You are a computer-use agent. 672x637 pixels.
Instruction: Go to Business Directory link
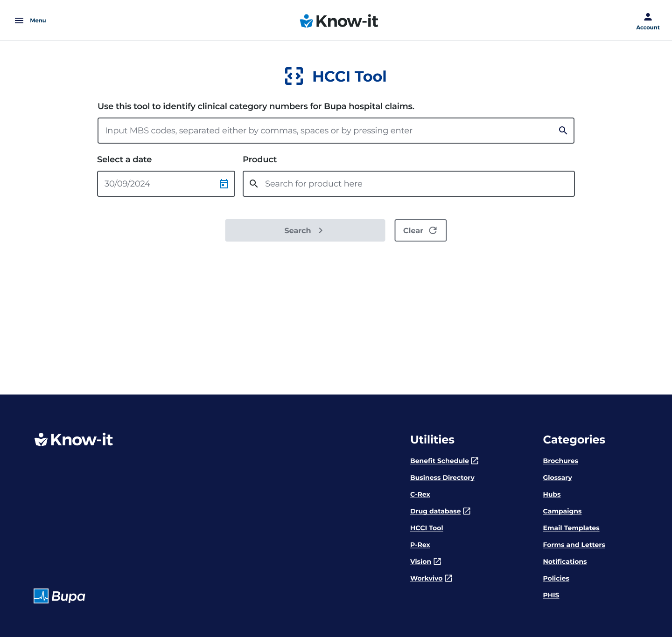click(442, 478)
